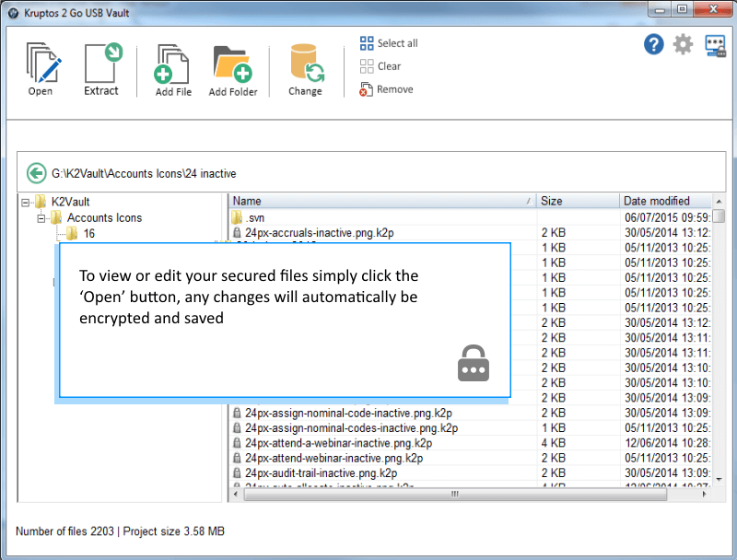Screen dimensions: 737x560
Task: Sort files by the Size column
Action: point(576,201)
